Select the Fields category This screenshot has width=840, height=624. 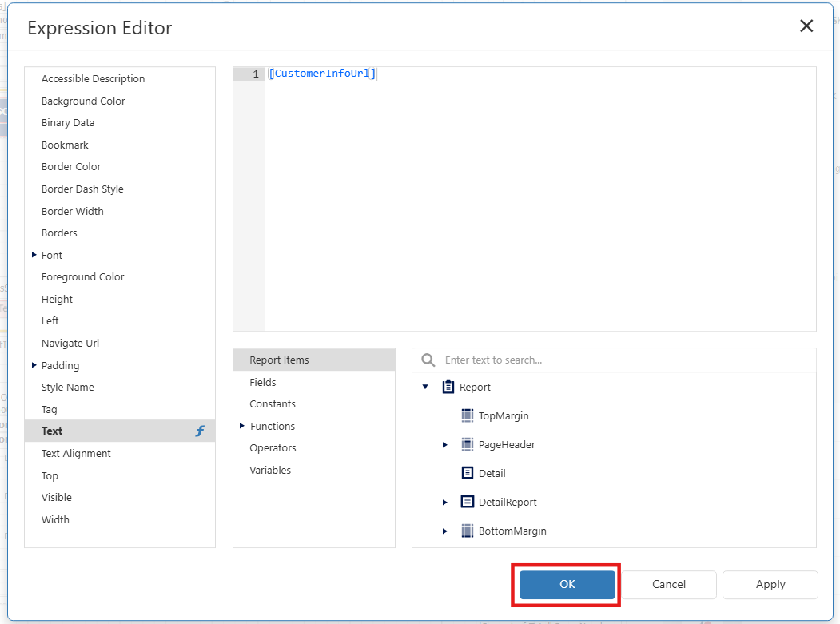tap(263, 382)
